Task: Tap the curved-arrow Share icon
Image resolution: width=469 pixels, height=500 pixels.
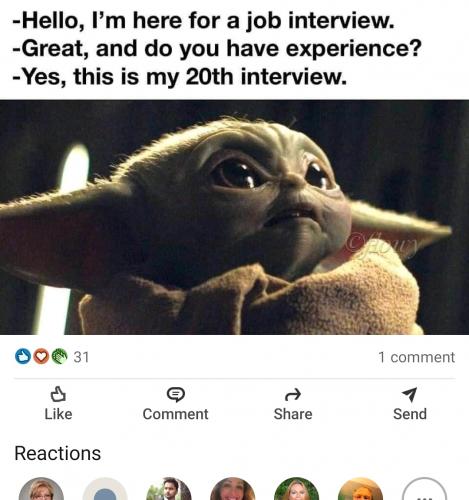Action: tap(293, 395)
